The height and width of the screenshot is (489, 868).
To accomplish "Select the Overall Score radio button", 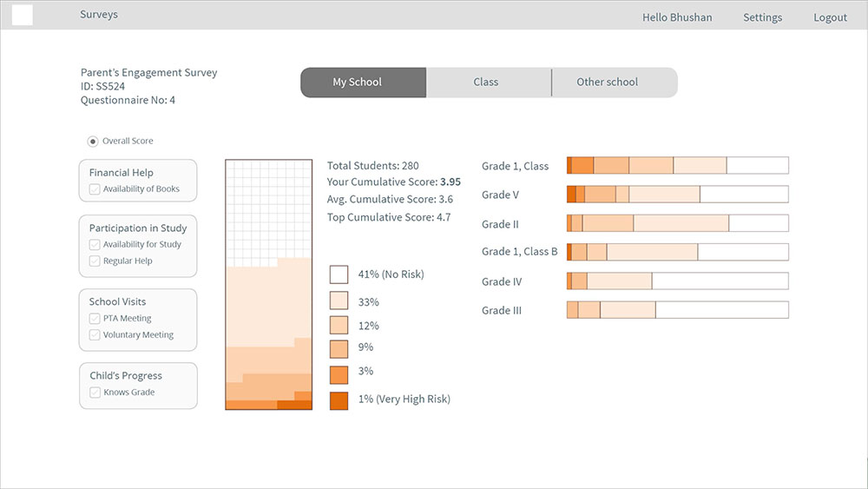I will pyautogui.click(x=93, y=142).
